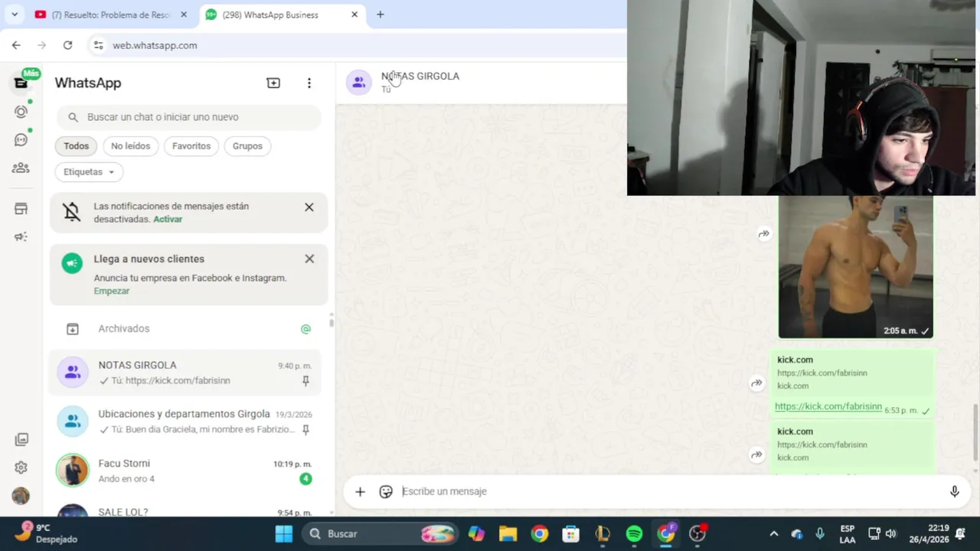The image size is (980, 551).
Task: Click the attach plus icon
Action: click(x=360, y=491)
